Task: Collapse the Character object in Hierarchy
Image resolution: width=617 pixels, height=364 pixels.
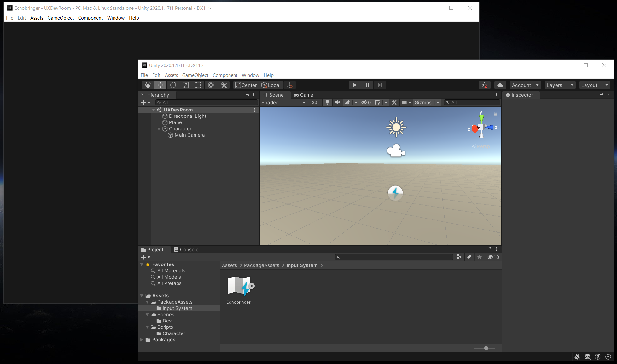Action: pyautogui.click(x=159, y=129)
